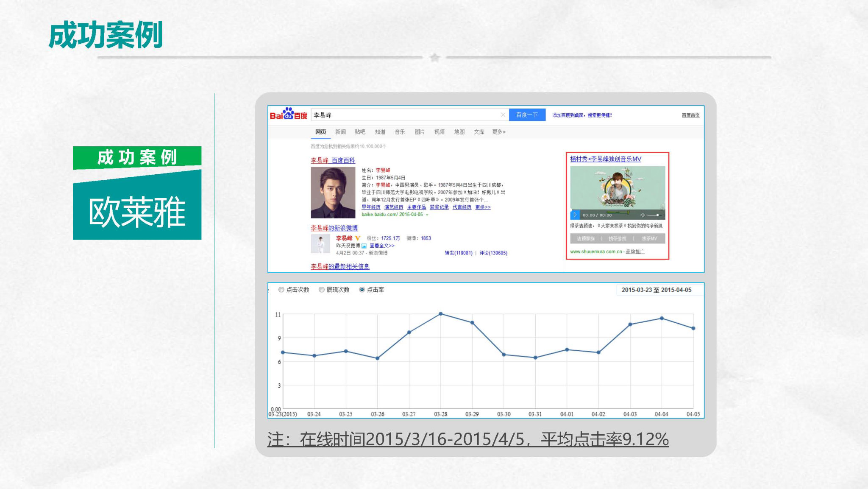The width and height of the screenshot is (868, 489).
Task: Select the 点击次数 radio button
Action: pos(281,290)
